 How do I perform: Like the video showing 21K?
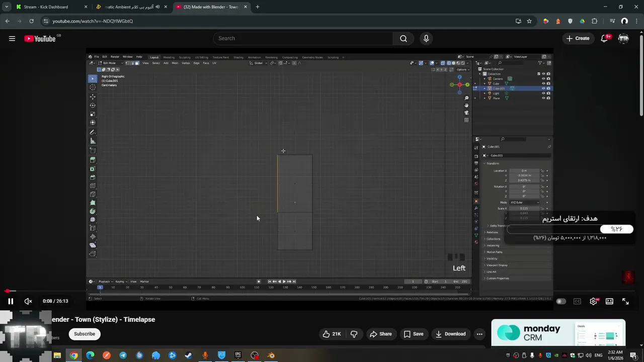[332, 334]
